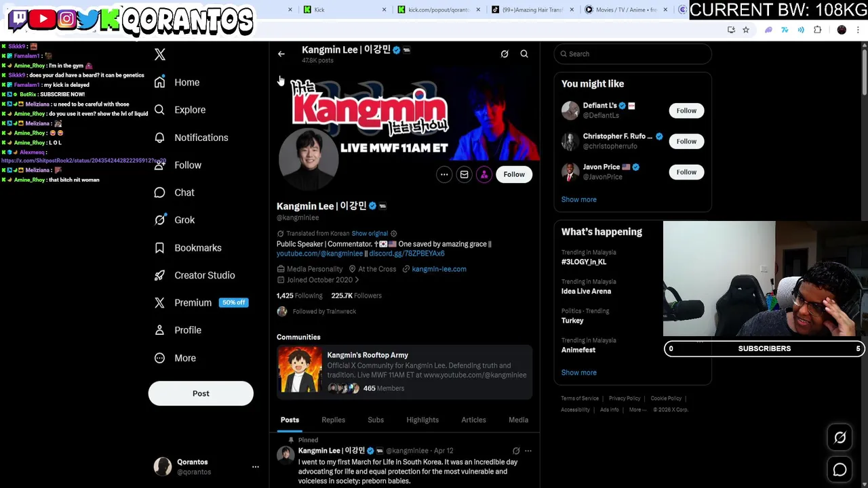Screen dimensions: 868x488
Task: Click Show original translation link
Action: coord(370,233)
